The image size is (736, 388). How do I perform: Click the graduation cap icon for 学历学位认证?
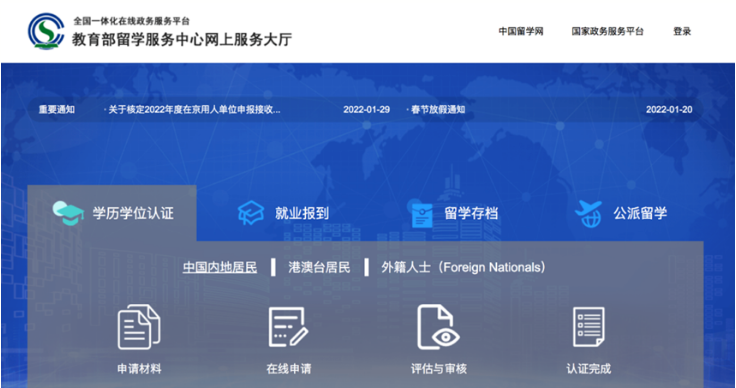(68, 213)
